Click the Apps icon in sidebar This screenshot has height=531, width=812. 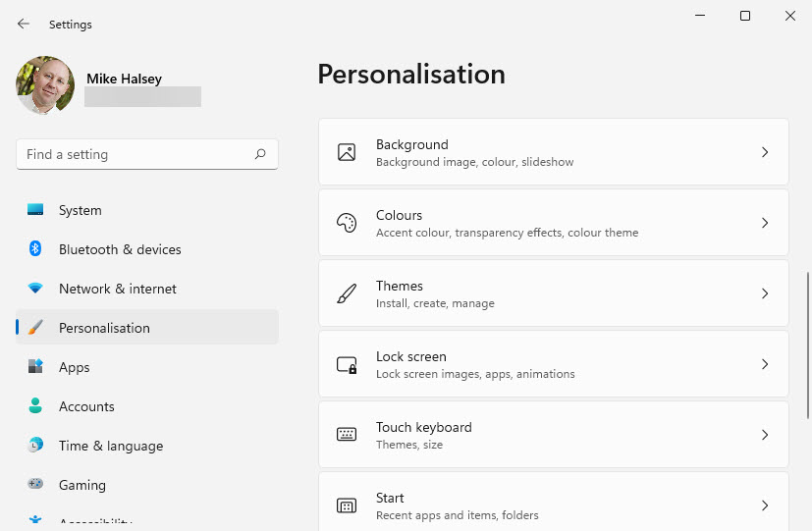[35, 367]
